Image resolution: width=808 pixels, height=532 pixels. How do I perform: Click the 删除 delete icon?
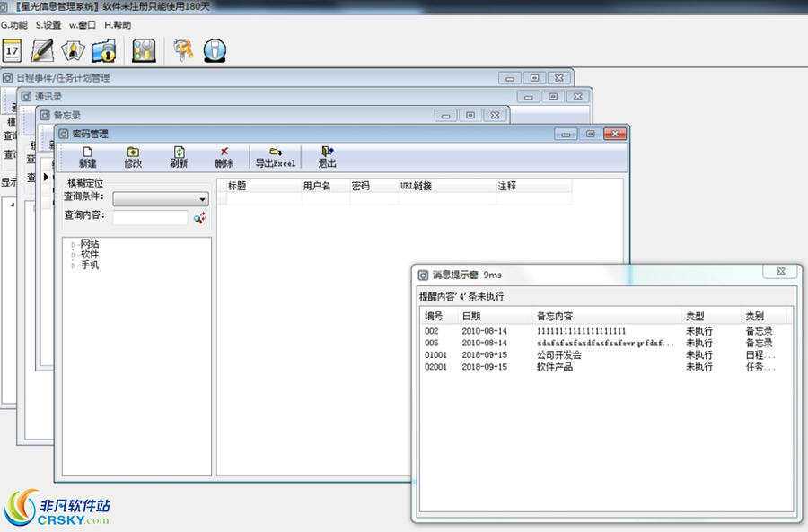pos(222,154)
